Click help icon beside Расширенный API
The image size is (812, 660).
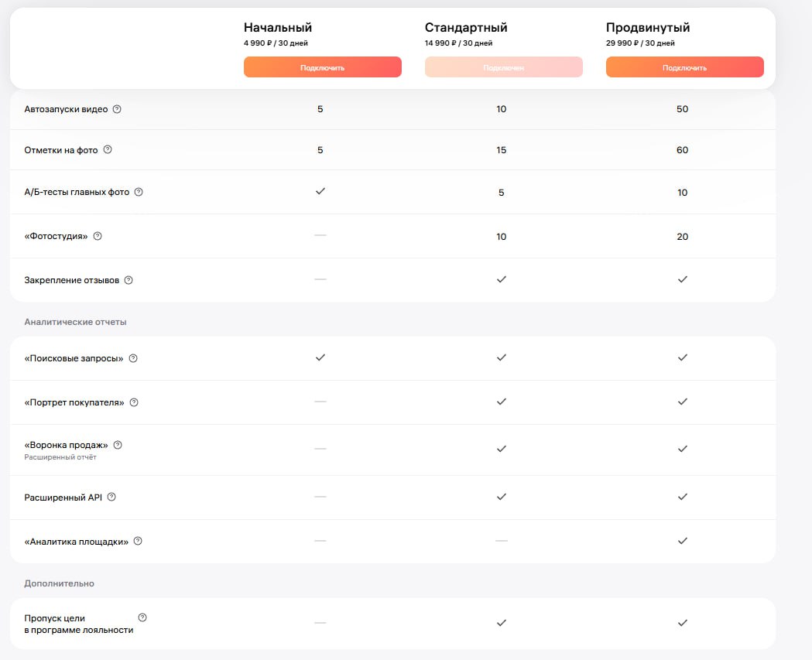[x=111, y=497]
